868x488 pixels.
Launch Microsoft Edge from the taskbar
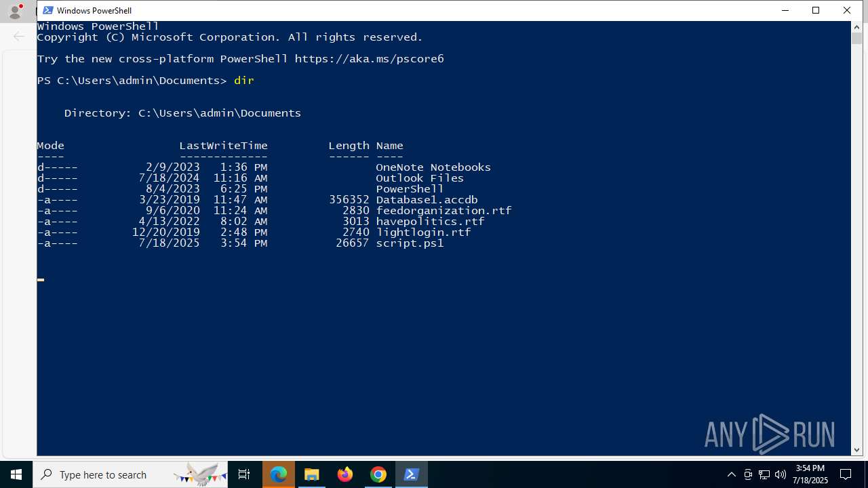[279, 474]
